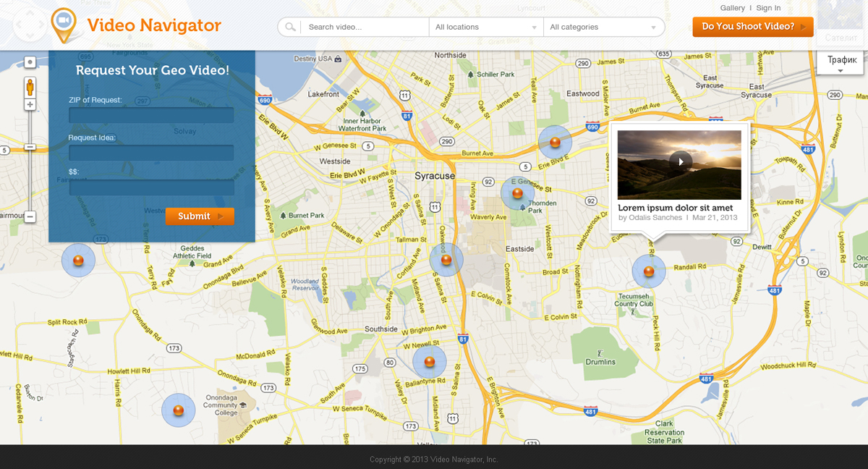The image size is (868, 469).
Task: Click the map marker near Erie Blvd E
Action: pos(556,143)
